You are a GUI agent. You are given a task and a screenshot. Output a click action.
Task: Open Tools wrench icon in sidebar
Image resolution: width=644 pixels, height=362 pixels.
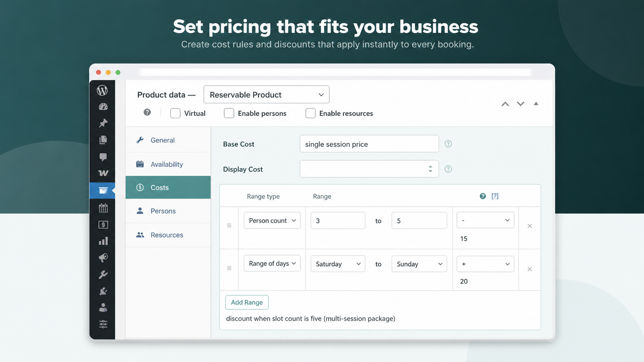click(103, 275)
